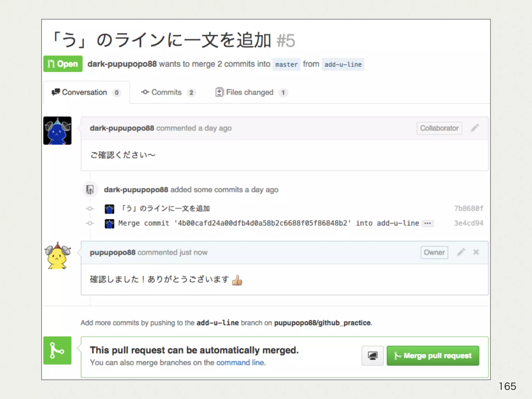The height and width of the screenshot is (399, 532).
Task: Expand the merge commit message ellipsis
Action: (428, 223)
